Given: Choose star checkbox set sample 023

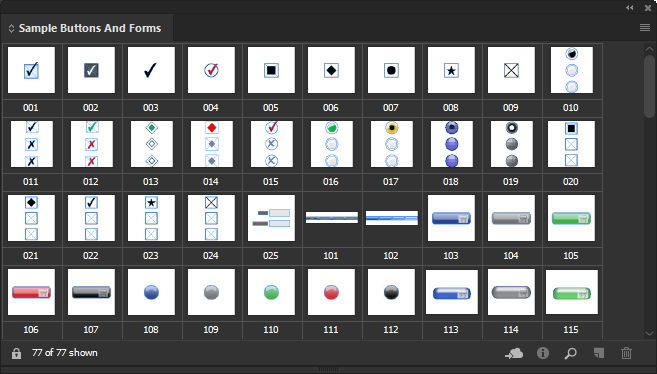Looking at the screenshot, I should click(151, 218).
